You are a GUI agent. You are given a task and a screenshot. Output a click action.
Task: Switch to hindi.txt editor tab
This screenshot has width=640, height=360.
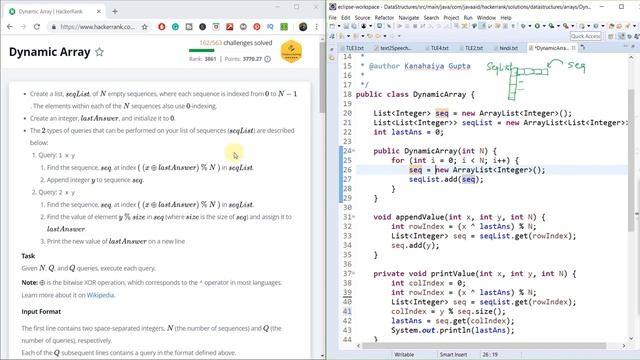pyautogui.click(x=507, y=48)
